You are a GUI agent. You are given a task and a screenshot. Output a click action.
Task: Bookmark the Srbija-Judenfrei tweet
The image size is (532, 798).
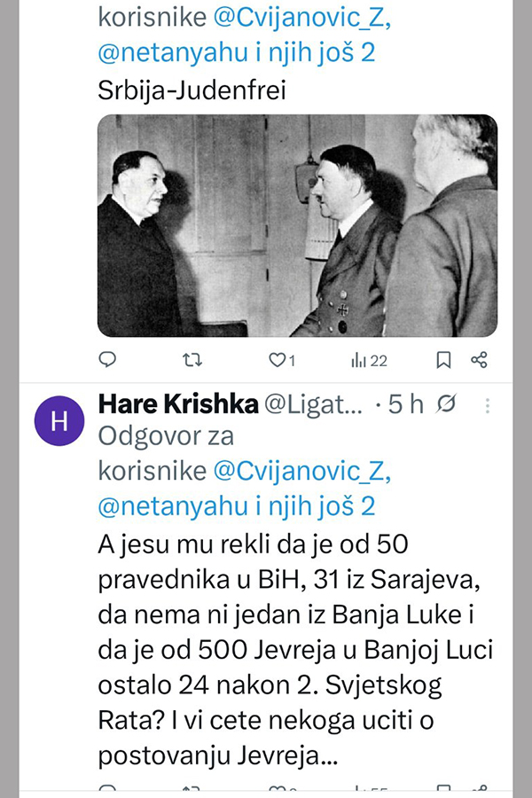tap(443, 360)
